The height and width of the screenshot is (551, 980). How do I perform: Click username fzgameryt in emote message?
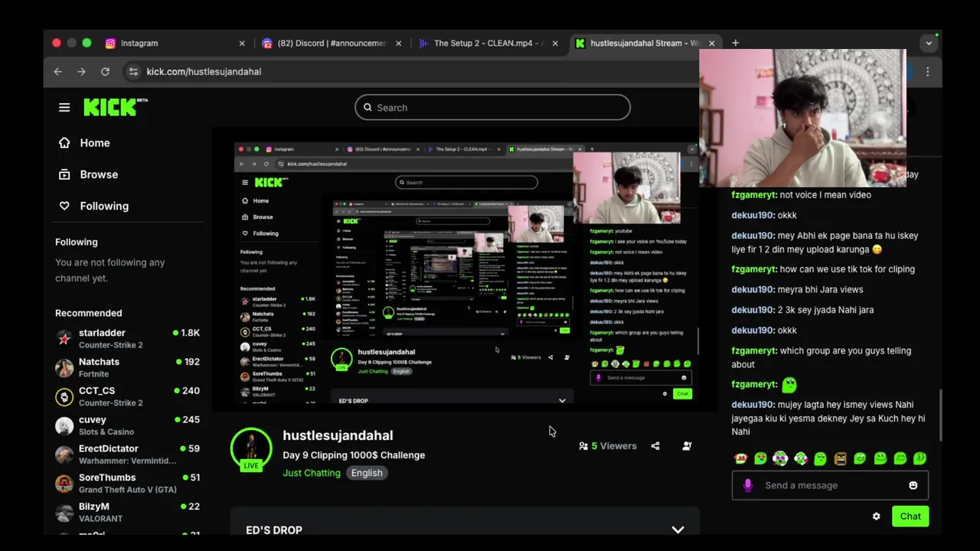[754, 384]
